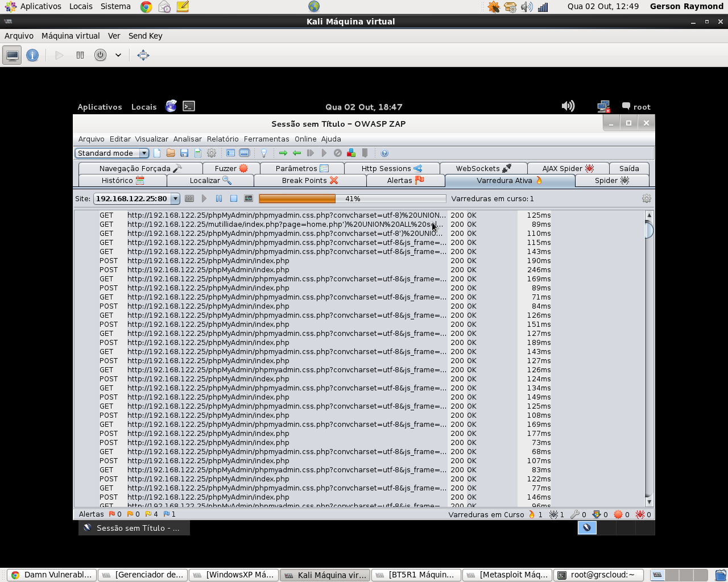Open the Site 192.168.122.25:80 dropdown
This screenshot has width=728, height=582.
coord(136,198)
